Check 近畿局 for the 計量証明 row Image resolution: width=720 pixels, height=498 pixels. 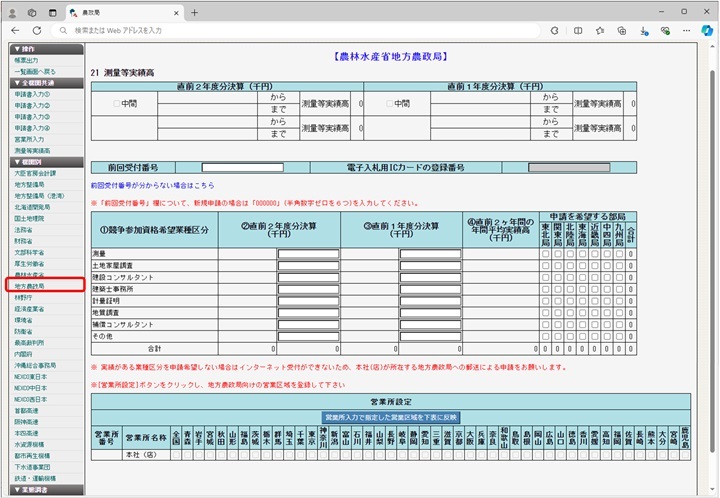pyautogui.click(x=595, y=301)
